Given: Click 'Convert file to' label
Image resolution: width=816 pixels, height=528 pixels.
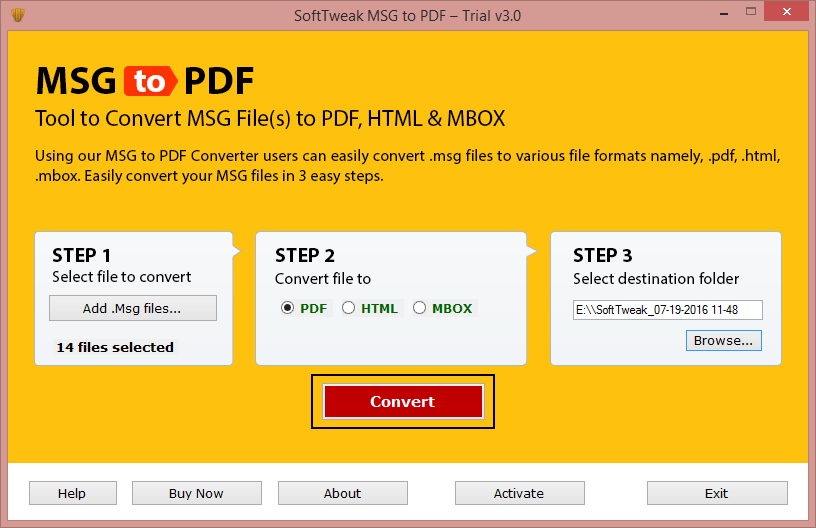Looking at the screenshot, I should point(323,279).
